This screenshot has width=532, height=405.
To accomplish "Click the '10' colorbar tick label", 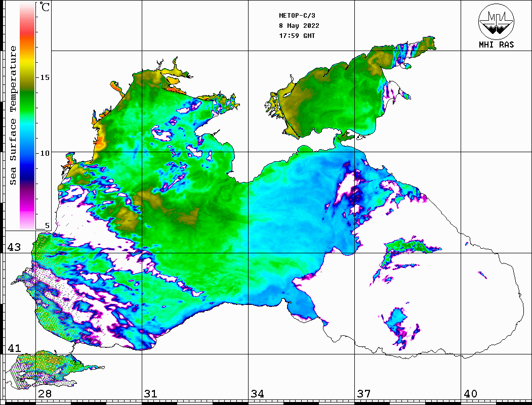I will point(45,153).
